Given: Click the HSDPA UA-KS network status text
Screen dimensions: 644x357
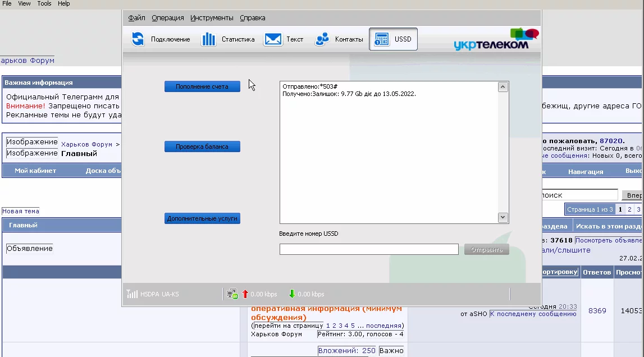Looking at the screenshot, I should click(x=159, y=294).
